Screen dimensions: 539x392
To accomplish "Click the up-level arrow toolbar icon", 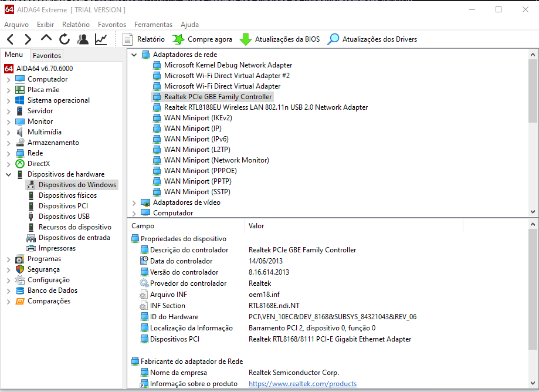I will (x=46, y=38).
